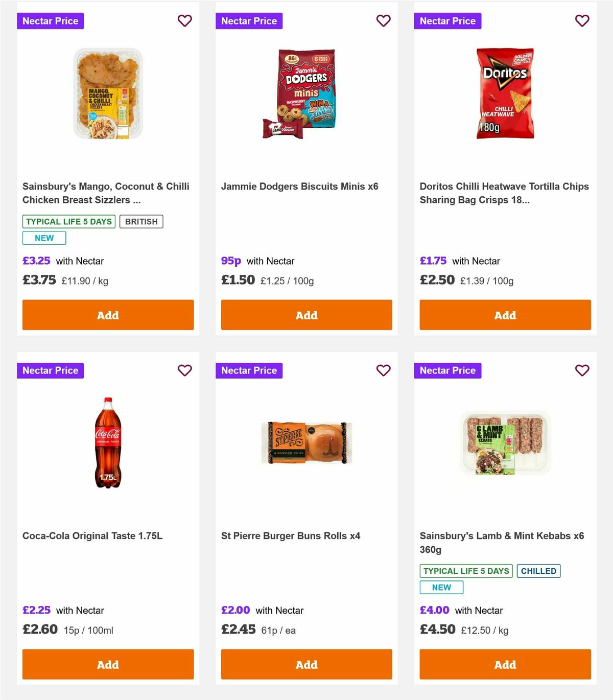Add St Pierre Burger Buns to basket
The height and width of the screenshot is (700, 613).
click(306, 664)
